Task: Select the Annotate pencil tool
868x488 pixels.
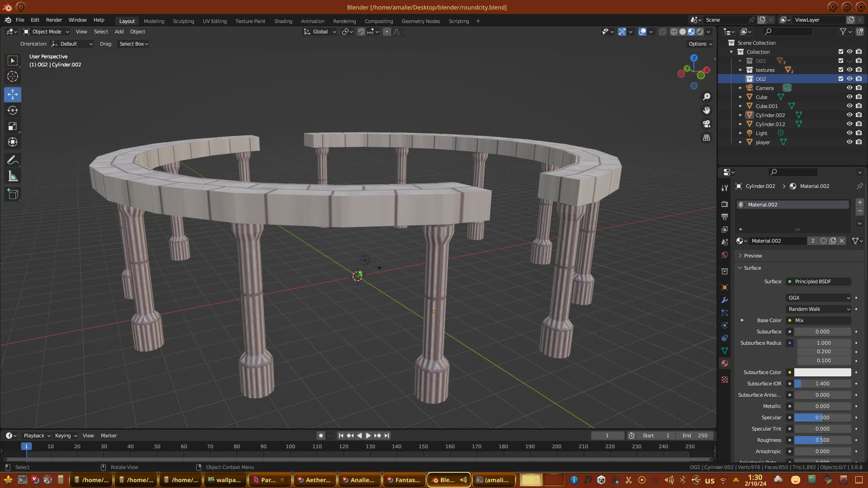Action: coord(13,160)
